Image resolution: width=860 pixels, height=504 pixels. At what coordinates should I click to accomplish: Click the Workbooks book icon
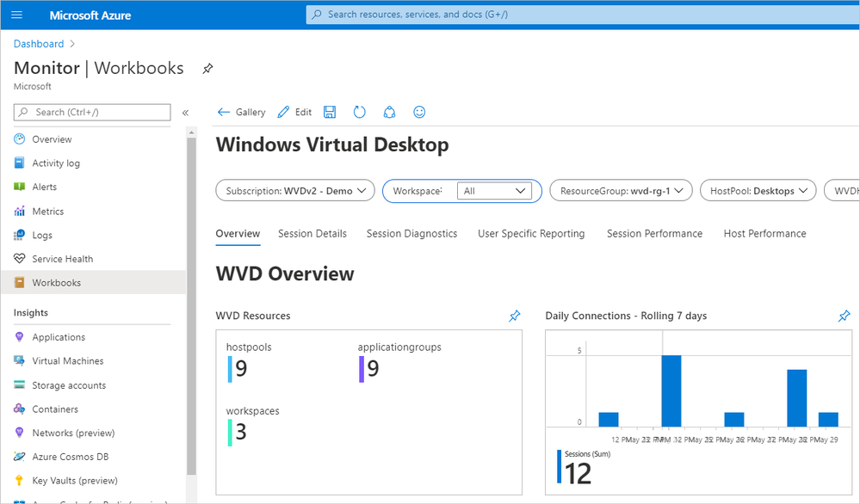(x=19, y=283)
